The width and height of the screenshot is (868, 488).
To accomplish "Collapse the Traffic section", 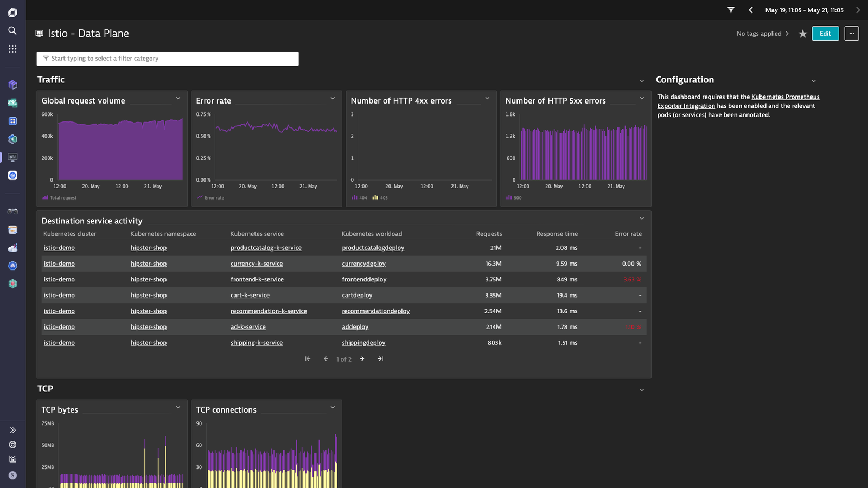I will tap(642, 81).
